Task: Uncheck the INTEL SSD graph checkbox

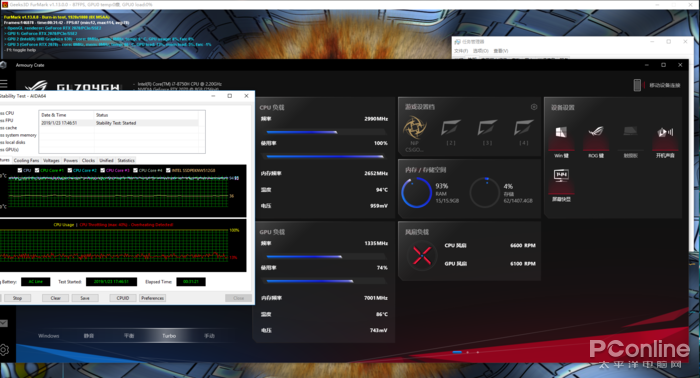Action: (168, 170)
